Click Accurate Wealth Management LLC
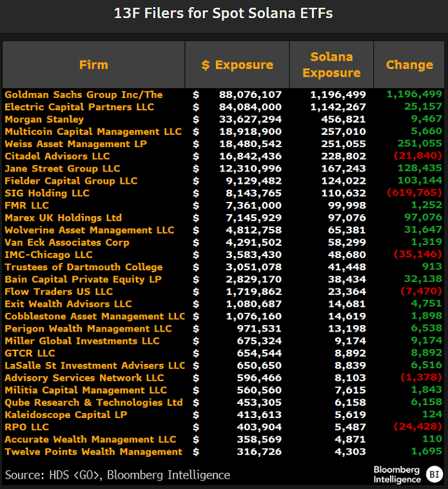448x489 pixels. (90, 440)
